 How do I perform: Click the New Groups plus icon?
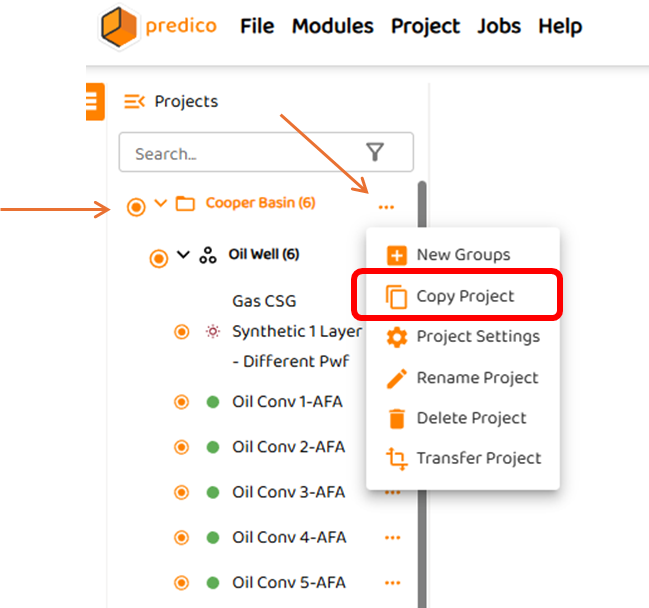(x=397, y=255)
